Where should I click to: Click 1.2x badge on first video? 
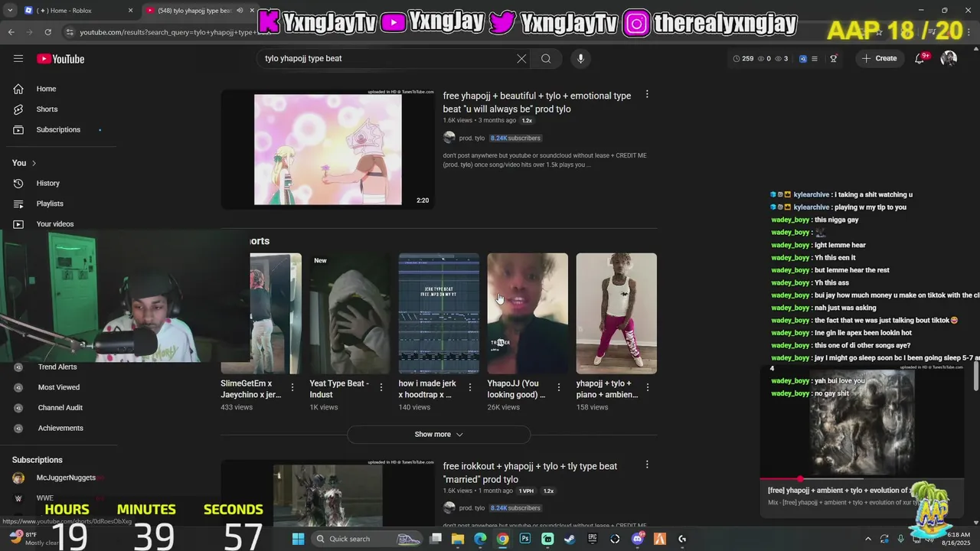[x=527, y=121]
